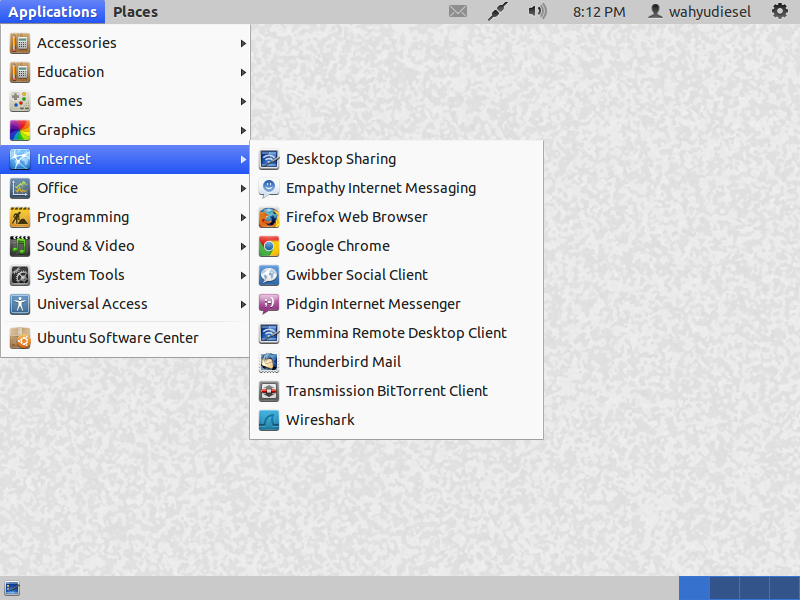800x600 pixels.
Task: Open Thunderbird Mail
Action: pos(396,362)
